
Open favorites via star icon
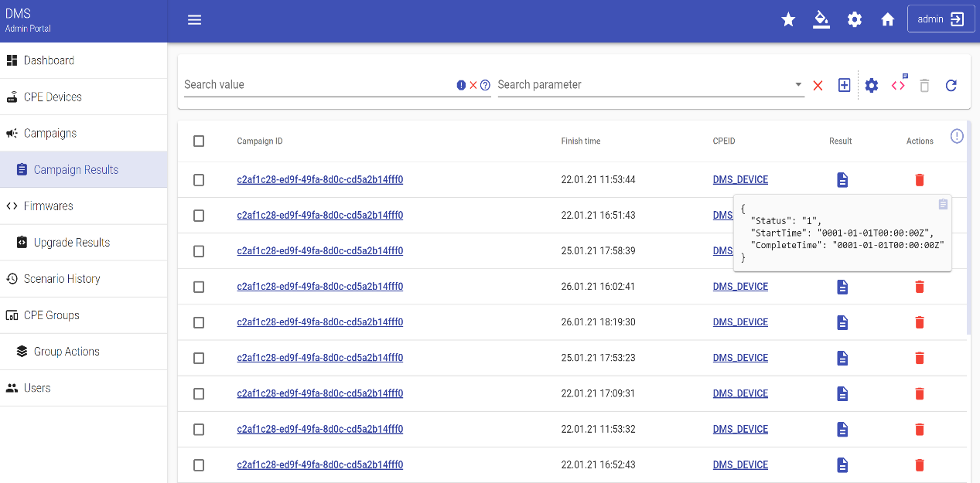788,20
